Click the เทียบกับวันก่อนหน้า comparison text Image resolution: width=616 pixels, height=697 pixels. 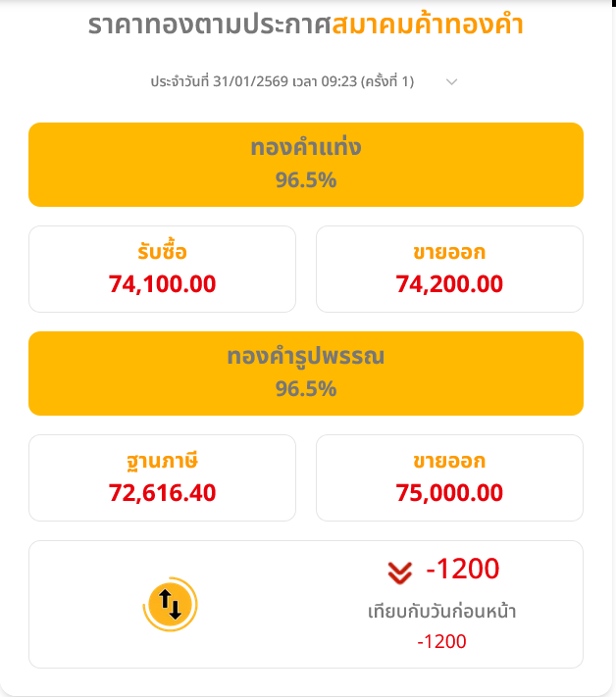tap(441, 613)
